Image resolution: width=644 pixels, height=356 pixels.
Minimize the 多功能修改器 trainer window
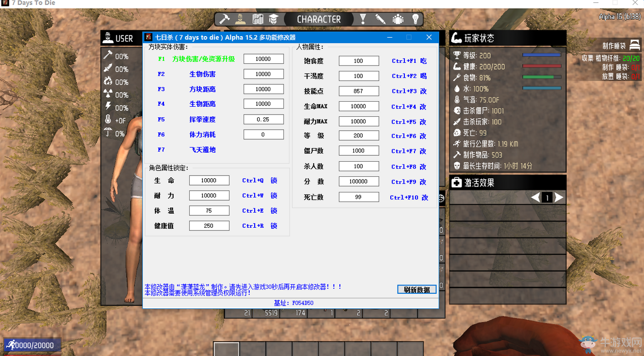coord(390,37)
